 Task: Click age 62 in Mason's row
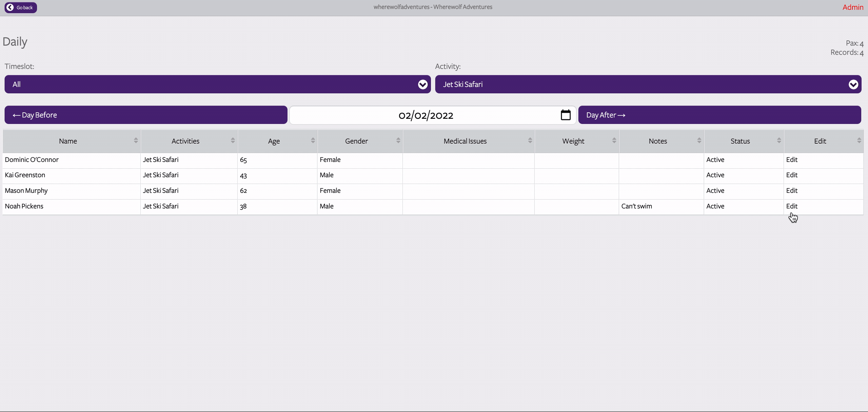(x=243, y=191)
